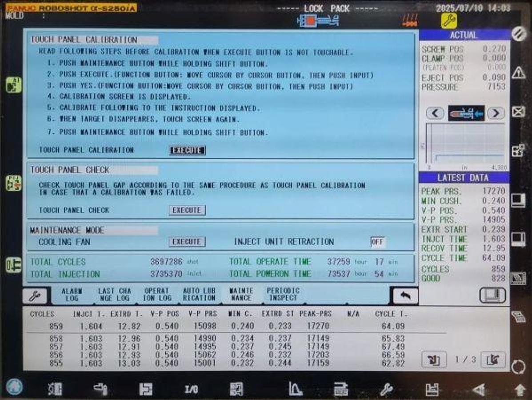532x400 pixels.
Task: Show the previous actual display with the left chevron
Action: (x=435, y=113)
